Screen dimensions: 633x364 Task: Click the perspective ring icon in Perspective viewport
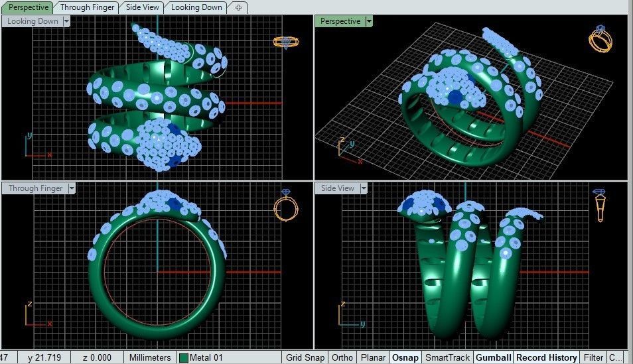[600, 38]
